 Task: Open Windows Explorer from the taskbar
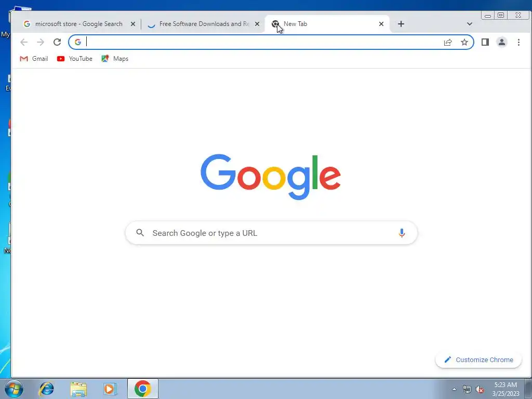click(78, 389)
